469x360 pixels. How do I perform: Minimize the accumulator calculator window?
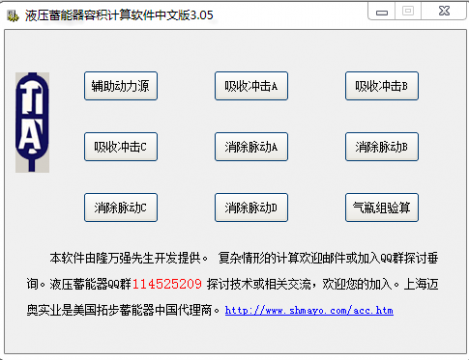click(x=382, y=12)
